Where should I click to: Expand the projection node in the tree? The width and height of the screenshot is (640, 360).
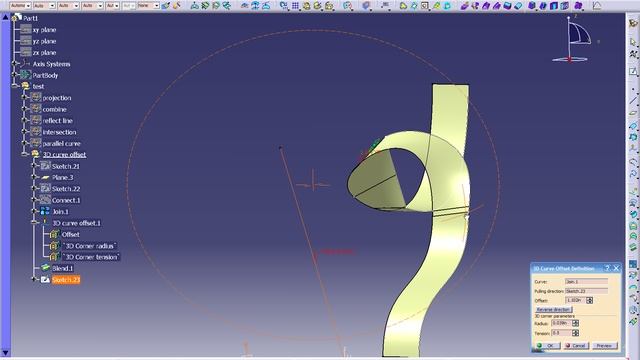click(x=24, y=98)
